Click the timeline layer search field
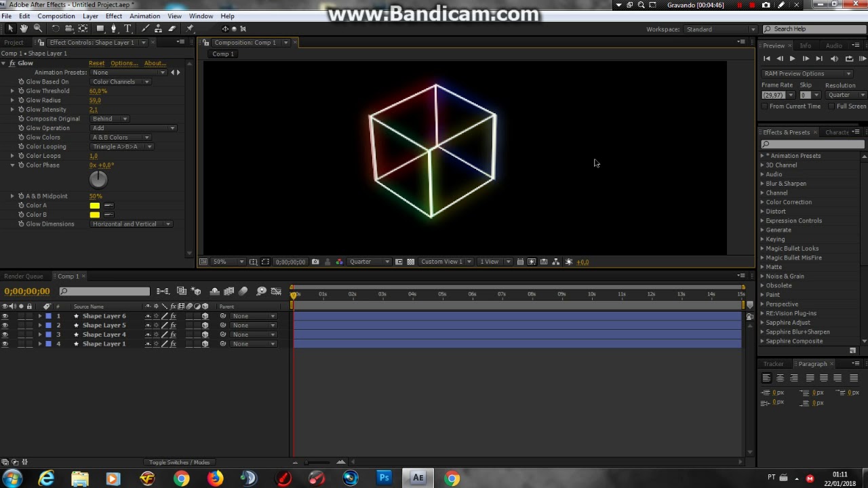868x488 pixels. click(x=104, y=291)
